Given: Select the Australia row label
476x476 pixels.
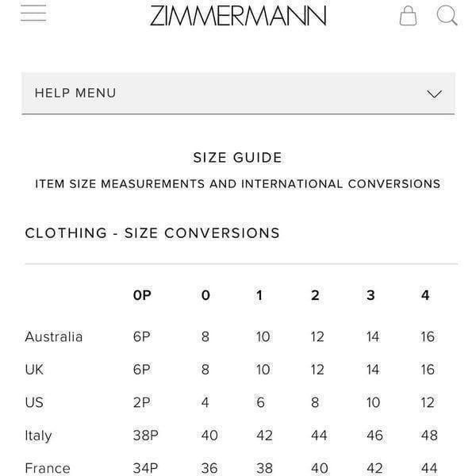Looking at the screenshot, I should click(x=54, y=337).
